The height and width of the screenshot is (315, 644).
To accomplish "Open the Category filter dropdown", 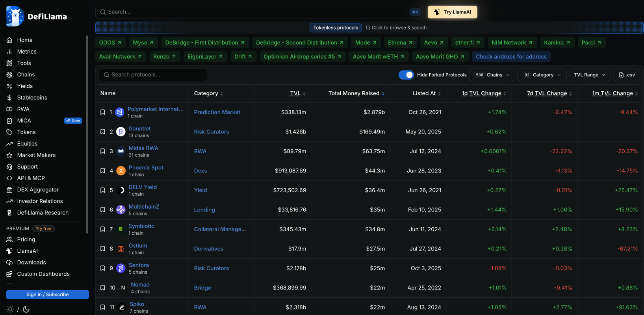I will coord(542,75).
